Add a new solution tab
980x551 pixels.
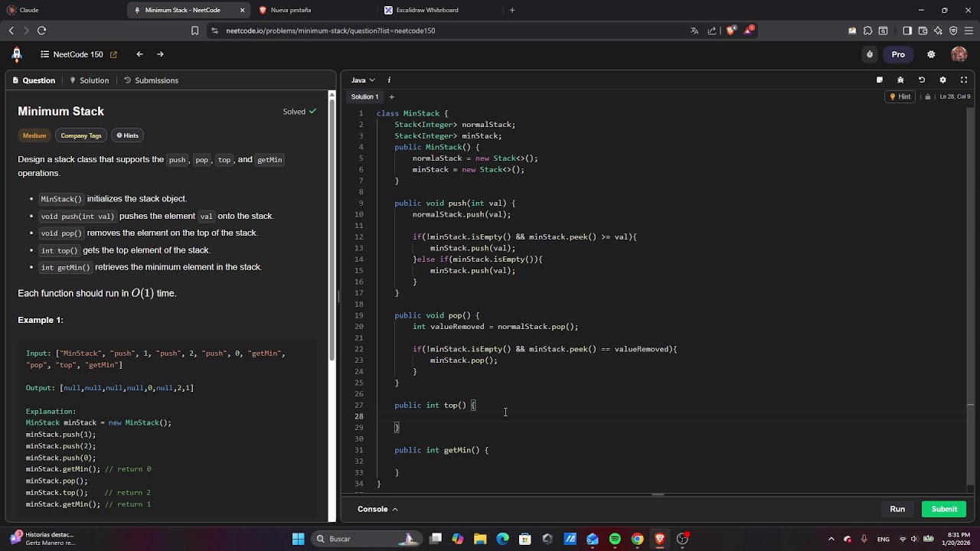(391, 96)
